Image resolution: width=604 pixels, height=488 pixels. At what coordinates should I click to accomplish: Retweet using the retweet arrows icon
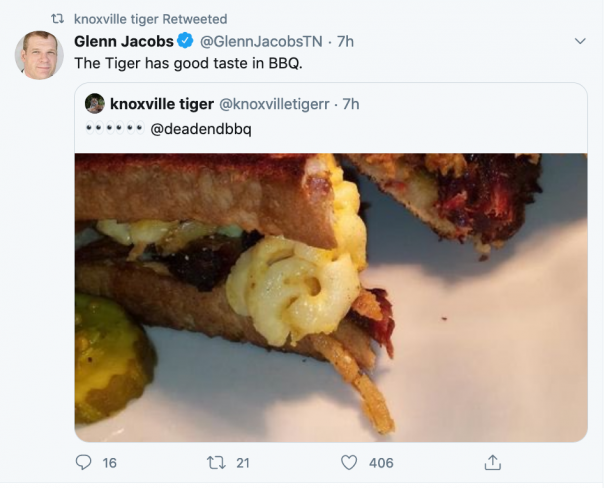216,463
